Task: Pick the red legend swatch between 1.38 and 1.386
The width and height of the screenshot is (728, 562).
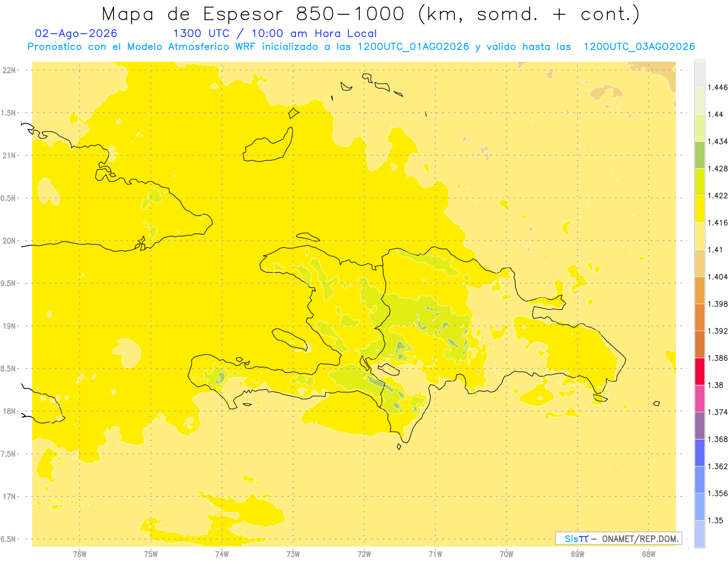Action: tap(699, 372)
